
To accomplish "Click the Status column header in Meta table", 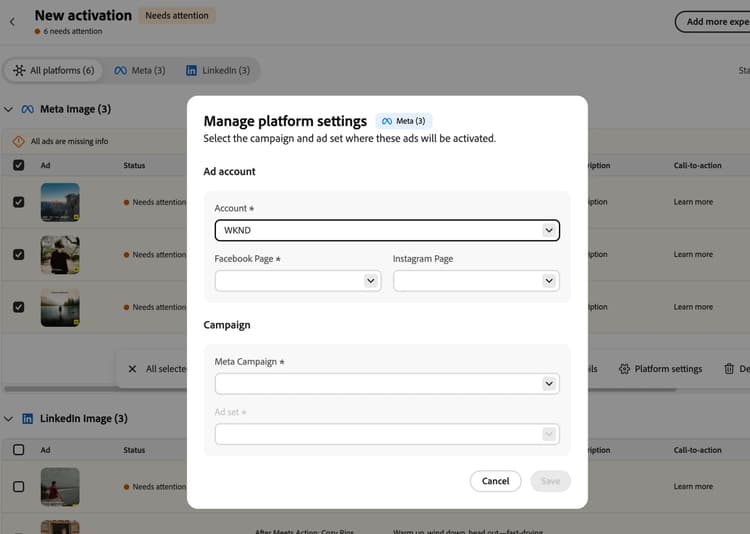I will click(x=134, y=165).
